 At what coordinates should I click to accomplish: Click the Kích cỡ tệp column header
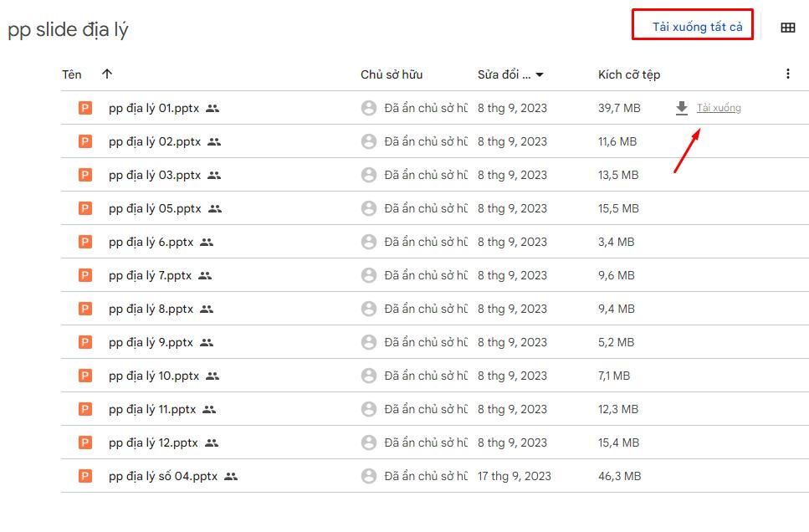[629, 74]
